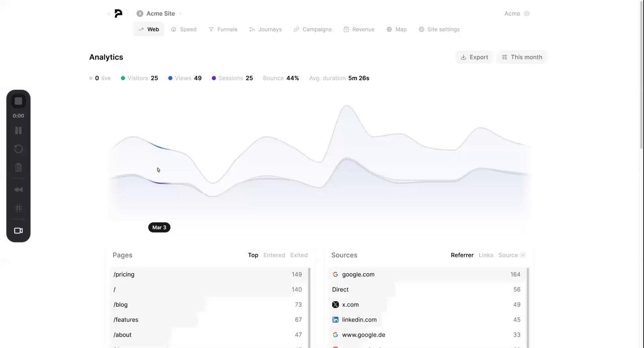Click the Analytics heading

pyautogui.click(x=106, y=57)
